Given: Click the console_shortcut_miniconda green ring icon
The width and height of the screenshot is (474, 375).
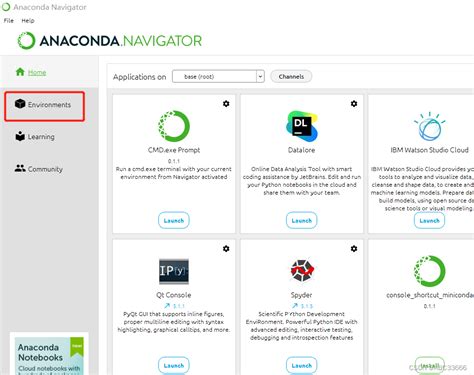Looking at the screenshot, I should click(430, 271).
